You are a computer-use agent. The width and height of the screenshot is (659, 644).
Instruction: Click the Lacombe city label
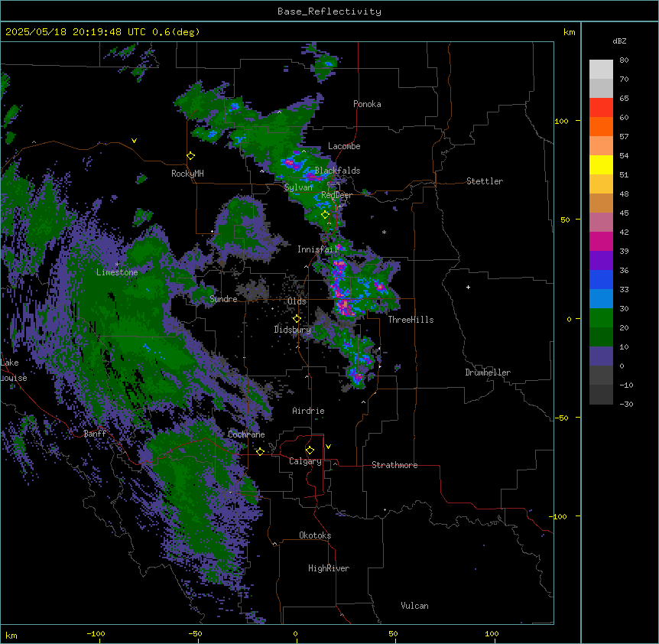point(344,146)
